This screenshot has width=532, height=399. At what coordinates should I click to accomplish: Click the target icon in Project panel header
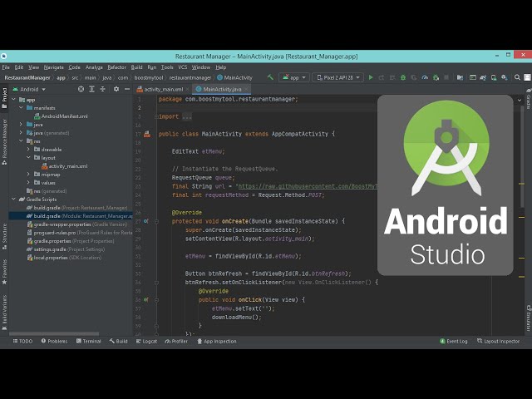click(x=81, y=89)
